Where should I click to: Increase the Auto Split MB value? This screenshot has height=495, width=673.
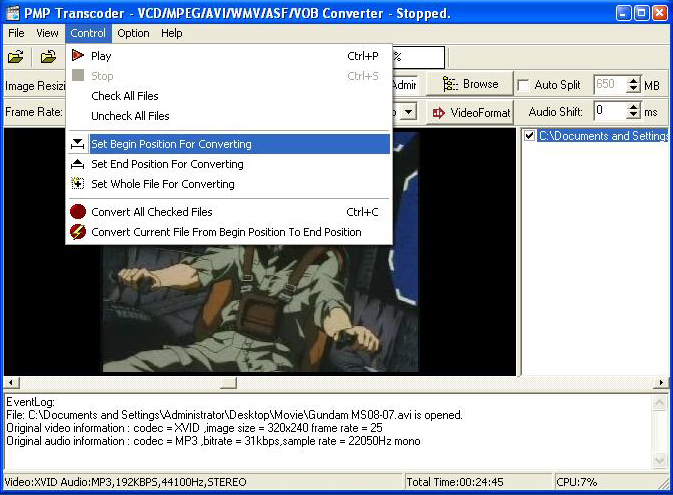click(633, 80)
